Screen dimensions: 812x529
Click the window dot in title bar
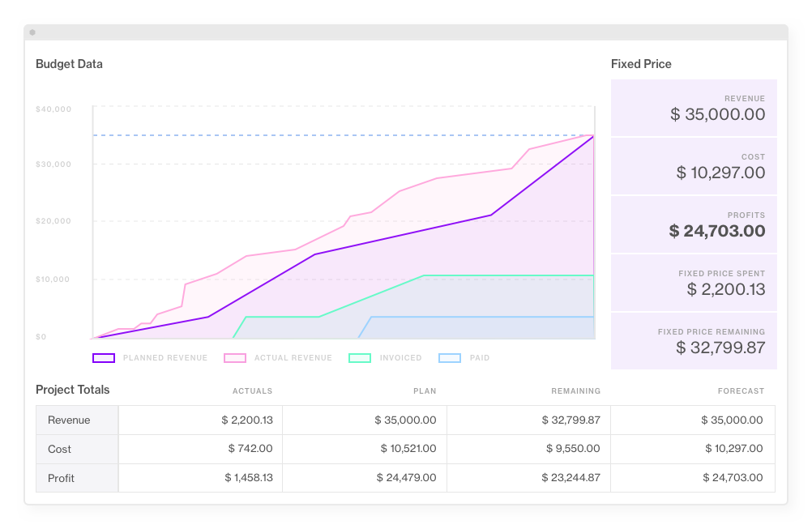tap(32, 32)
